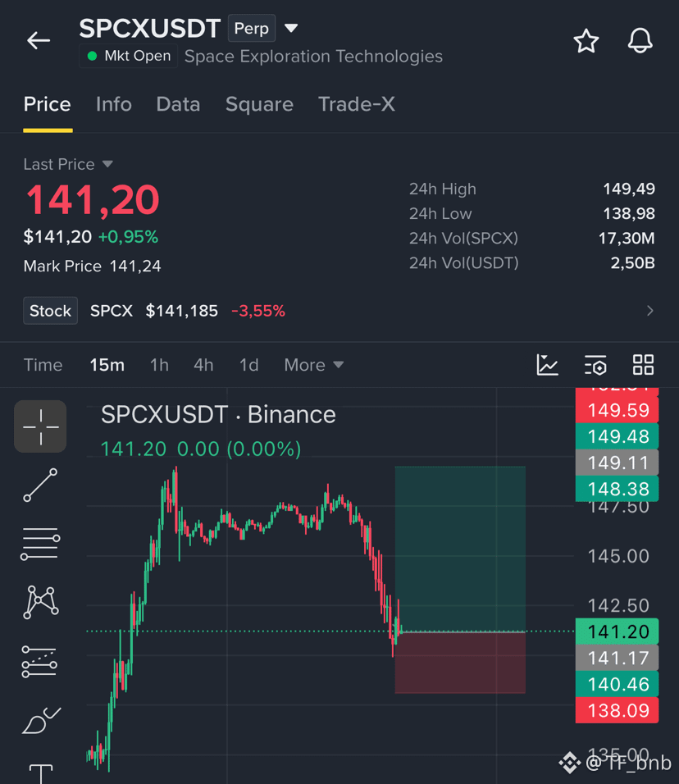Click the large 141,20 last price
679x784 pixels.
tap(92, 200)
